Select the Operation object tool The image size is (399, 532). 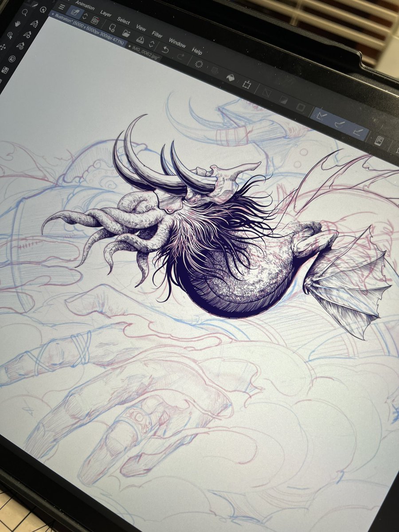10,35
